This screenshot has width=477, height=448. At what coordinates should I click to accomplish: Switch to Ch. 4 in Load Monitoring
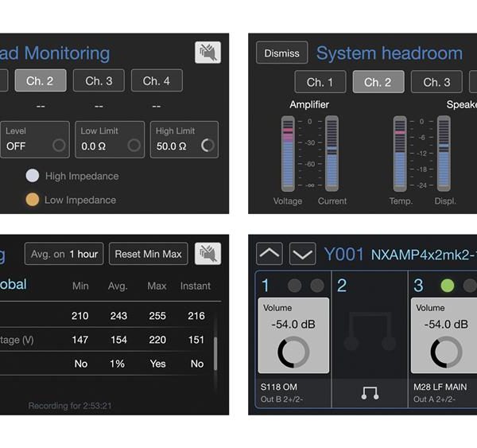coord(156,80)
